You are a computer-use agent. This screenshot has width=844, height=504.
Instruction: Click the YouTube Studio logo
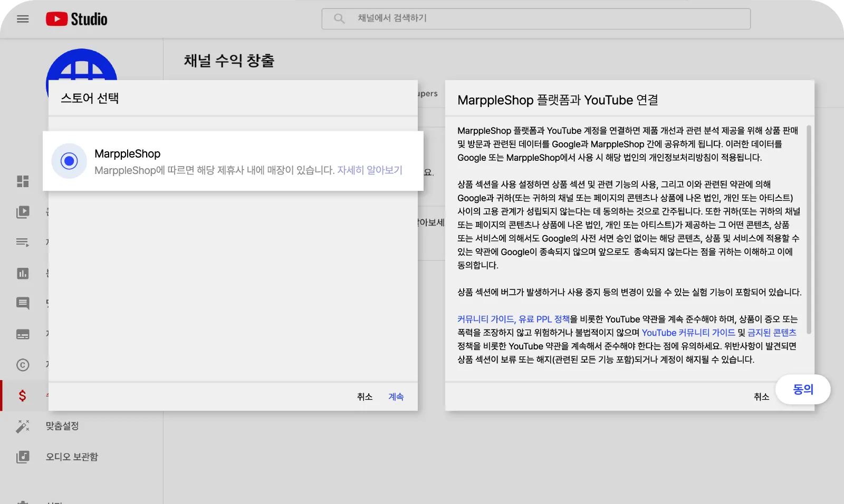click(76, 19)
